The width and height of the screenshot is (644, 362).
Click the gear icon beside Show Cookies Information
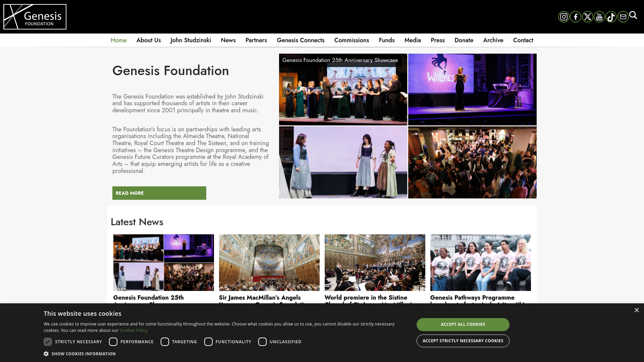[x=46, y=354]
